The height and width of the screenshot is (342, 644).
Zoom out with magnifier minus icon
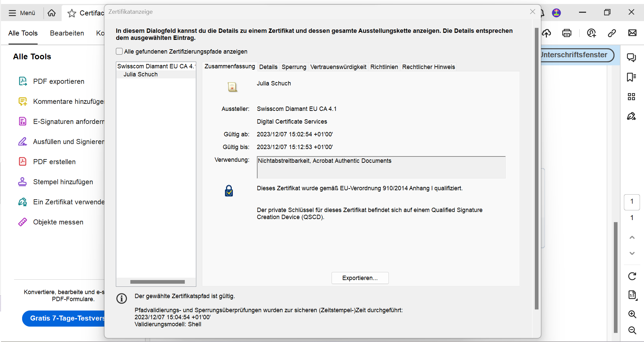(x=632, y=330)
